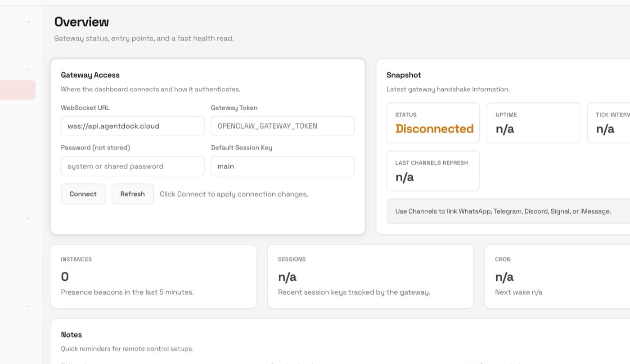Image resolution: width=630 pixels, height=364 pixels.
Task: Click the Sessions stat card
Action: point(370,276)
